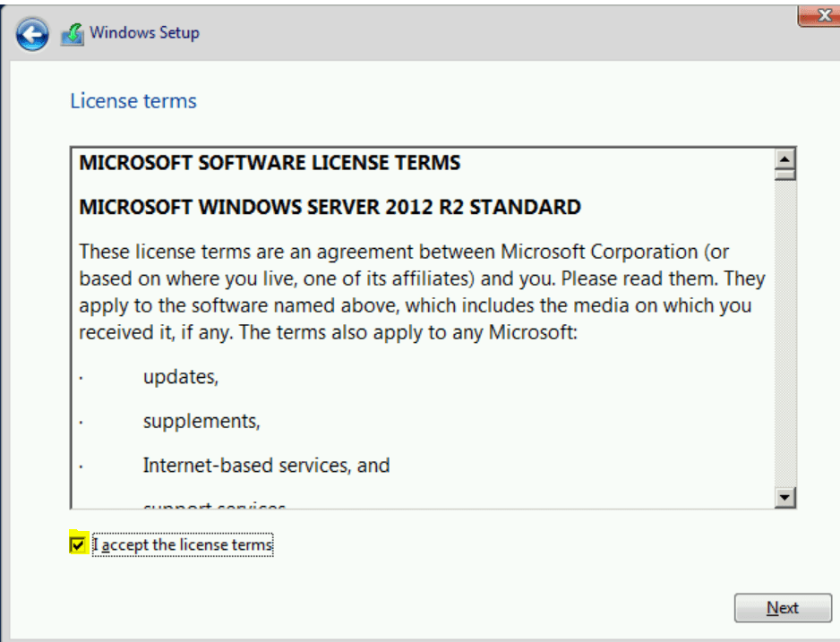Screen dimensions: 840x642
Task: Click the 'supplements,' bullet item
Action: pos(201,421)
